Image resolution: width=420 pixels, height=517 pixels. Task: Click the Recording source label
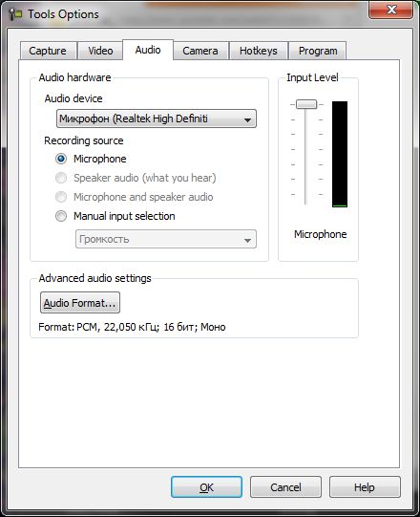point(84,140)
